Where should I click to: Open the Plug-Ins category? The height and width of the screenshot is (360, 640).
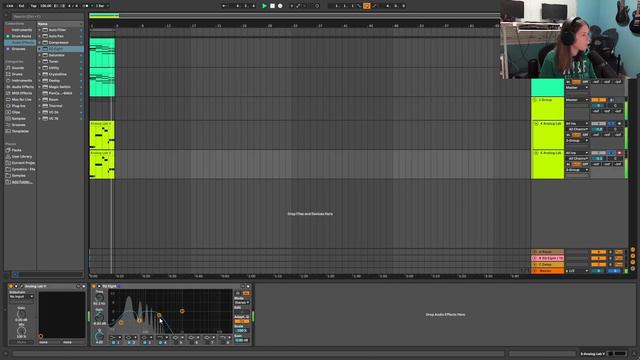[18, 106]
